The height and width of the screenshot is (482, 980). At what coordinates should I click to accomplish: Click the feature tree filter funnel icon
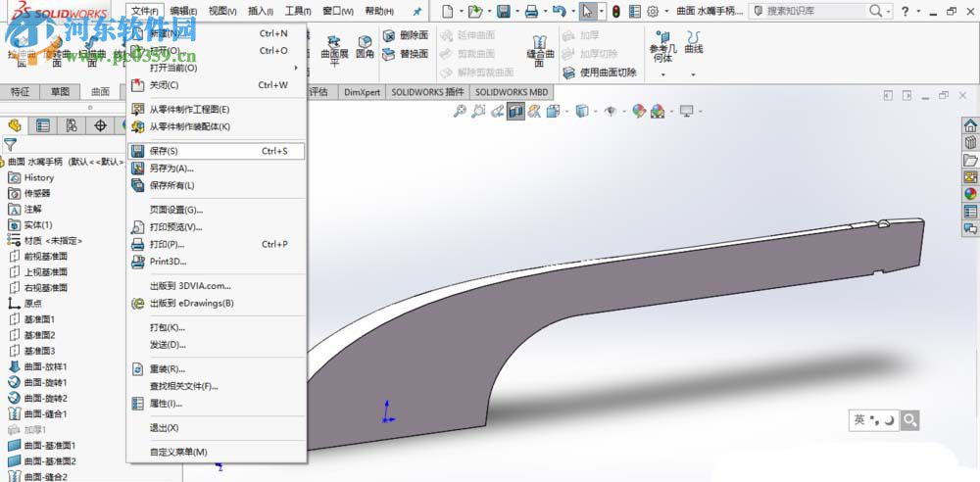(x=10, y=145)
